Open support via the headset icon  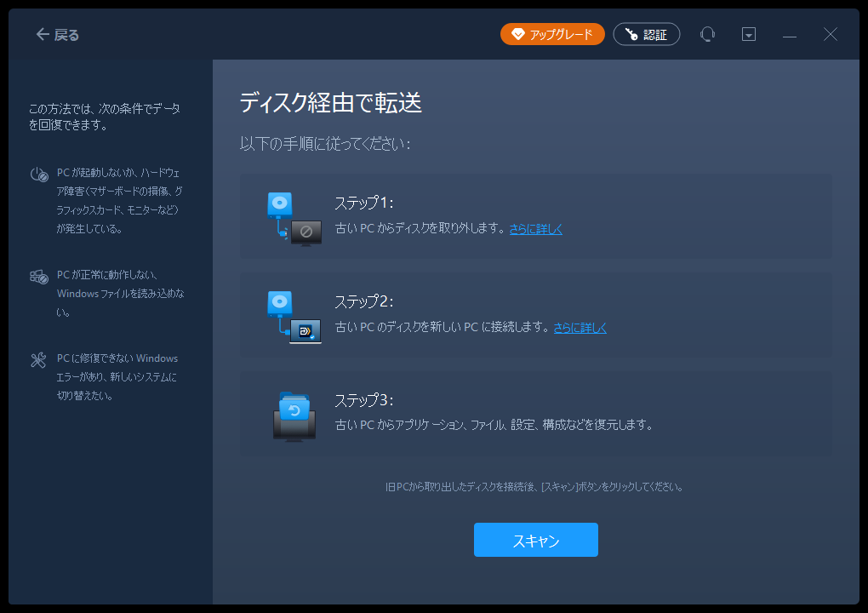coord(707,34)
